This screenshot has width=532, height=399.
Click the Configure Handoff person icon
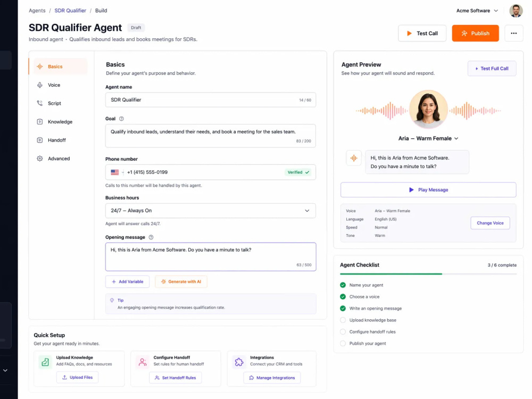click(143, 362)
